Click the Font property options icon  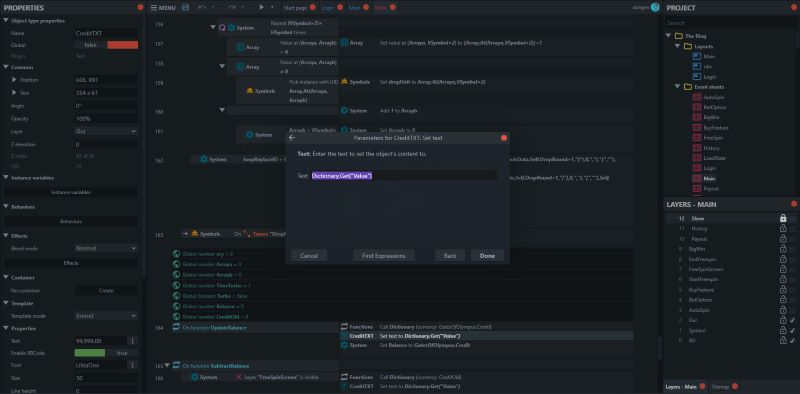(133, 365)
